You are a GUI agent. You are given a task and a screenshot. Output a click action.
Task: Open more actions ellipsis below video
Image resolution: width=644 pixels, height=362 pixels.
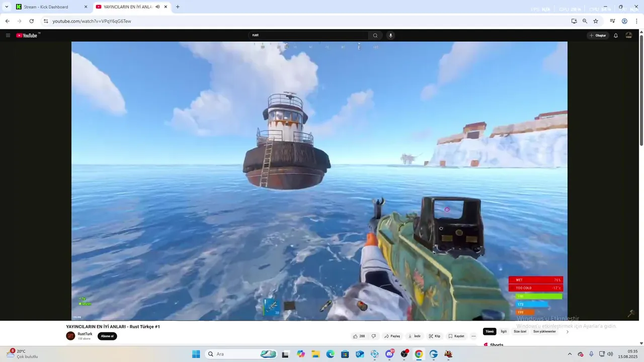click(x=473, y=336)
